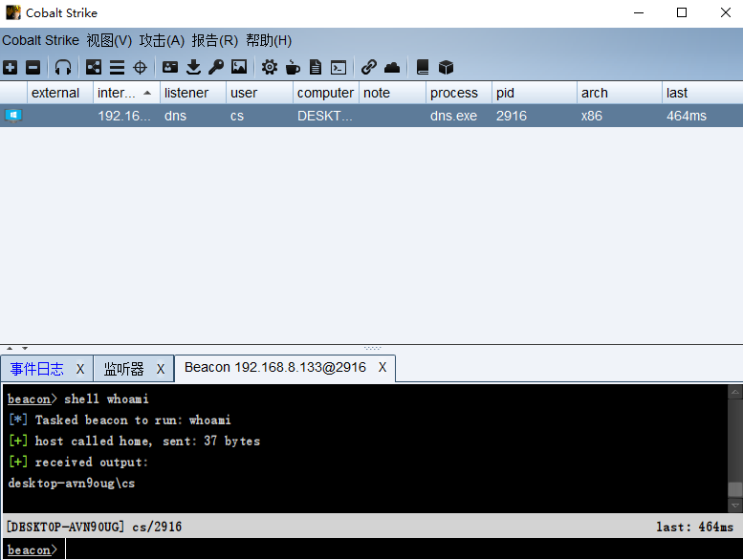Sort by the internal column header
The height and width of the screenshot is (560, 743).
(x=117, y=93)
